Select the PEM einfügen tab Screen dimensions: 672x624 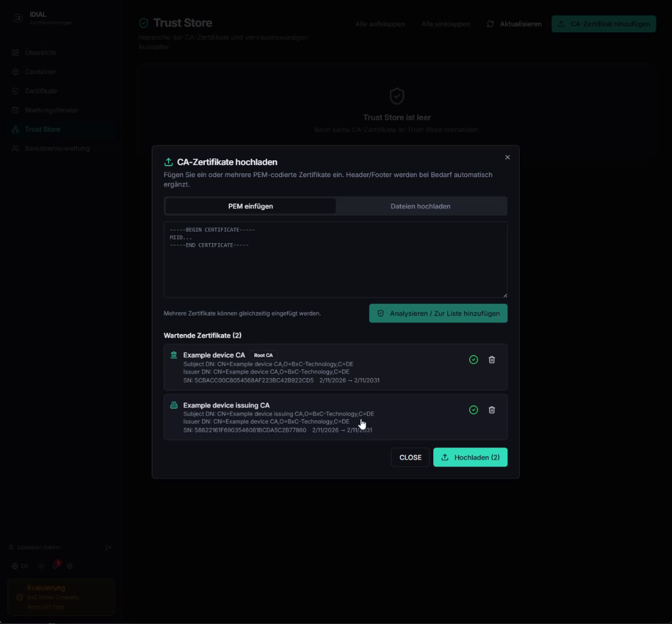click(x=250, y=207)
